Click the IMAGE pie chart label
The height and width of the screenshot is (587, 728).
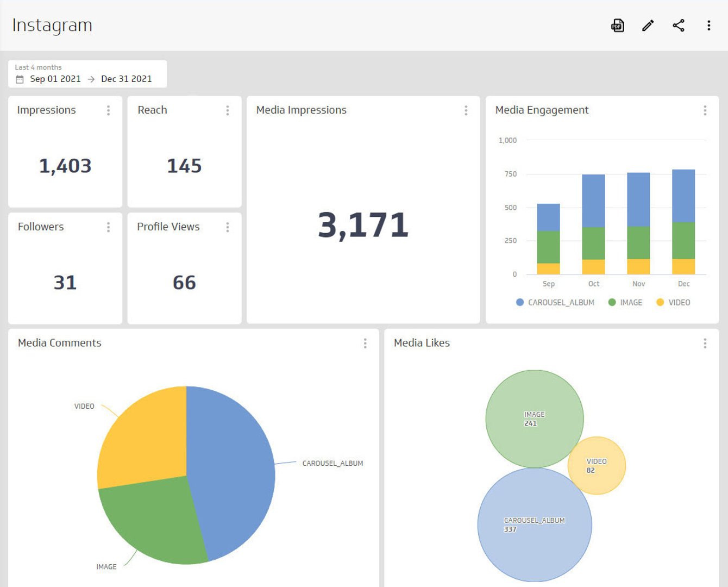106,566
